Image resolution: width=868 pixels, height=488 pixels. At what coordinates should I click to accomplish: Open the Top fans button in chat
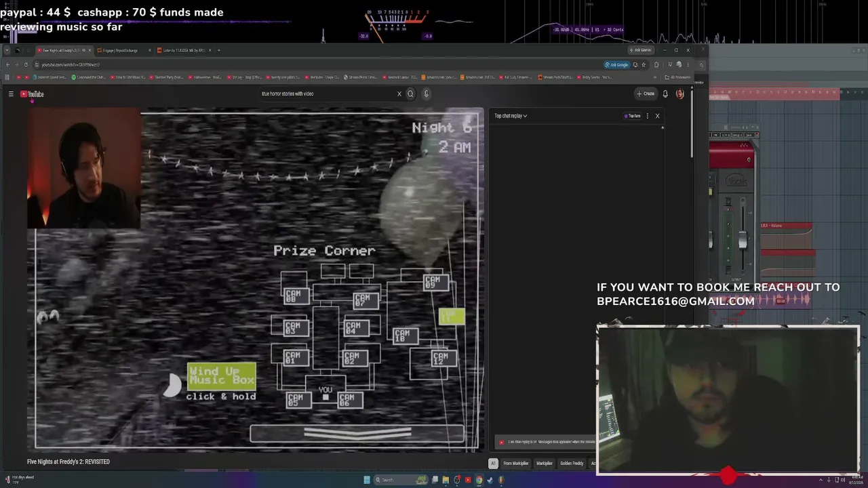pyautogui.click(x=633, y=116)
